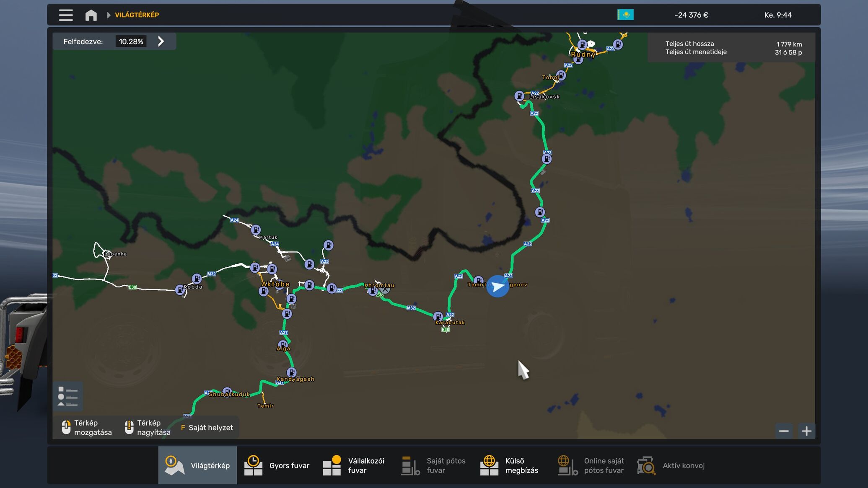Open the Vállalkozói fuvar tab
868x488 pixels.
(354, 465)
